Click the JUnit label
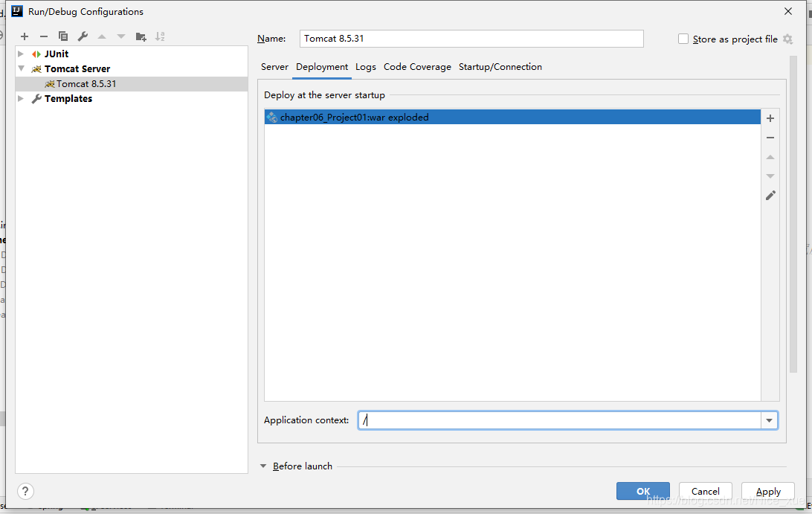812x514 pixels. 57,54
